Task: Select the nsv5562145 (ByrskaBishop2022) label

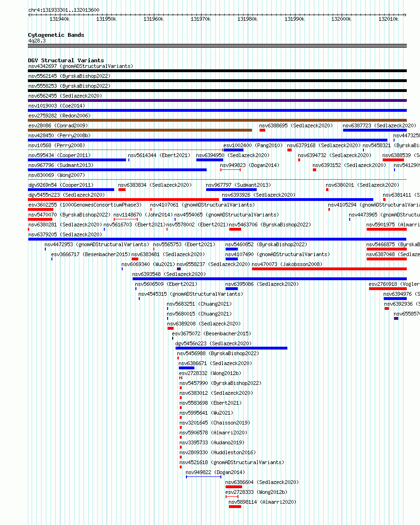Action: [x=69, y=76]
